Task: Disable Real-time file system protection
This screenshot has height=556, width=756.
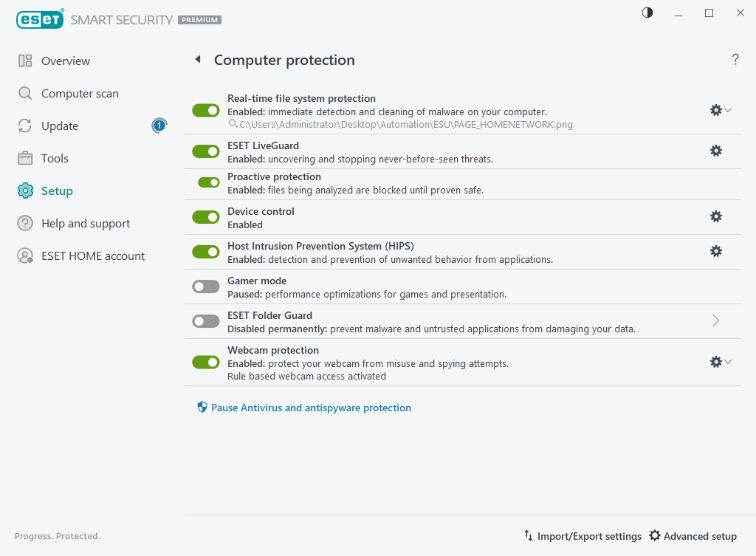Action: click(x=205, y=110)
